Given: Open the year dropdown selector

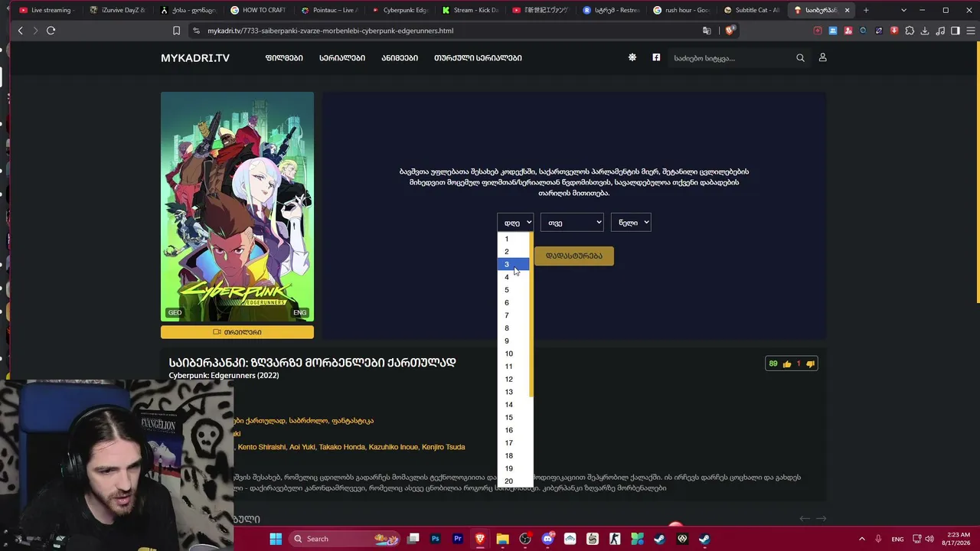Looking at the screenshot, I should (x=631, y=223).
